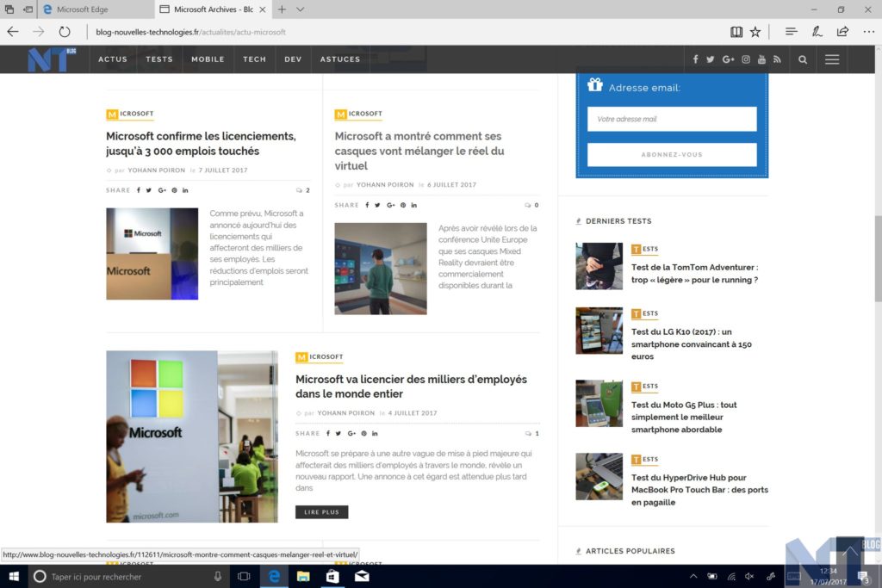
Task: Click the page vertical scrollbar
Action: coord(878,258)
